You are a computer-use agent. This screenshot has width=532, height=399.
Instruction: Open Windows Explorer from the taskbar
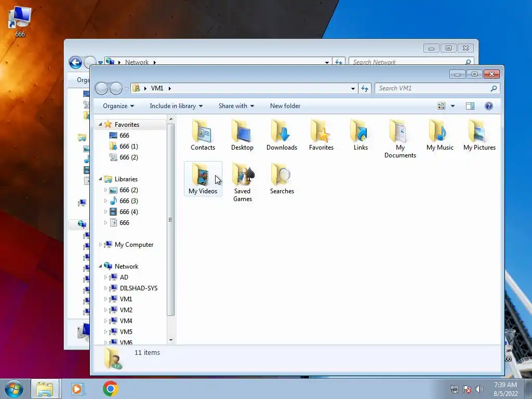pyautogui.click(x=45, y=389)
